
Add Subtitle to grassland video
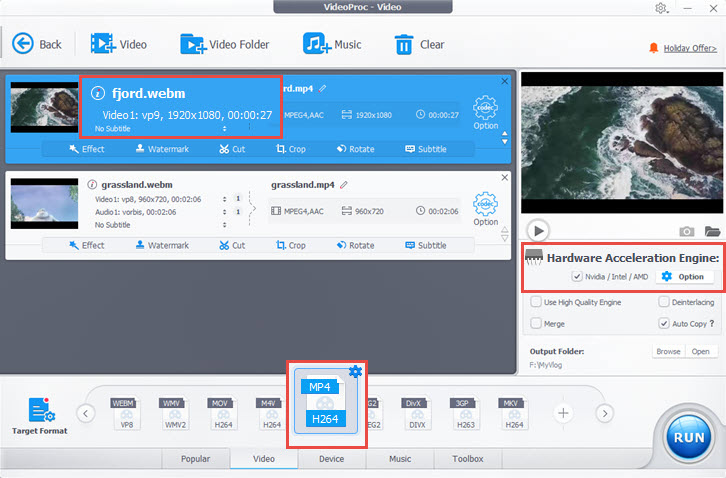click(426, 245)
